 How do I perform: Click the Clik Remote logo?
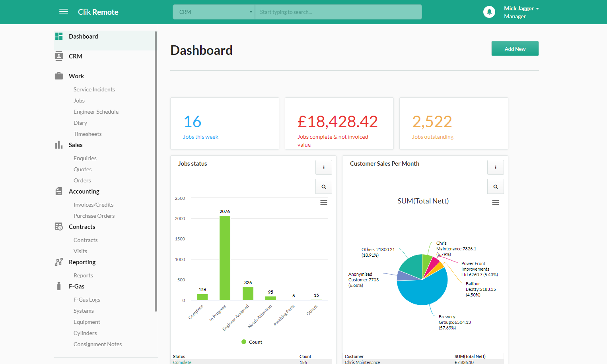(x=98, y=12)
